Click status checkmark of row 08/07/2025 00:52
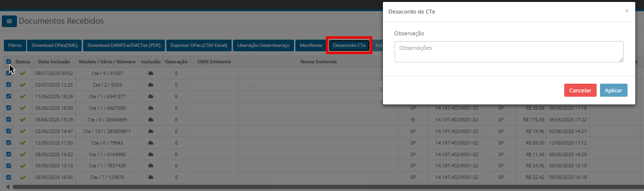 pyautogui.click(x=22, y=73)
